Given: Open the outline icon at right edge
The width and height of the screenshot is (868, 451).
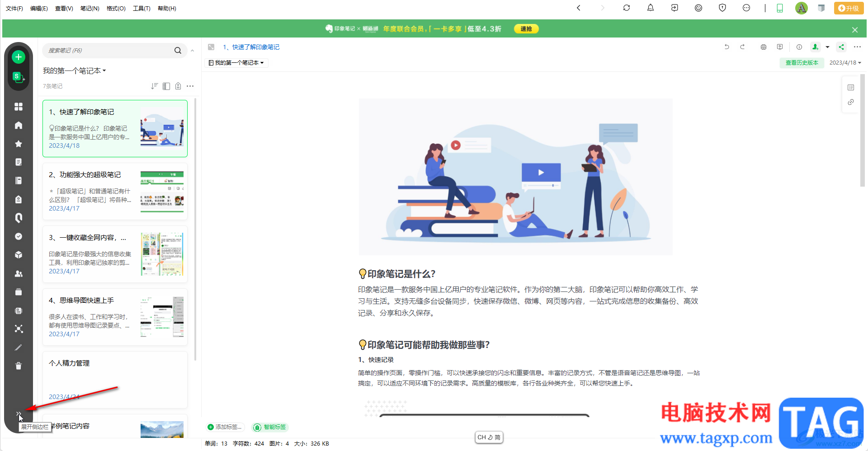Looking at the screenshot, I should click(x=850, y=87).
